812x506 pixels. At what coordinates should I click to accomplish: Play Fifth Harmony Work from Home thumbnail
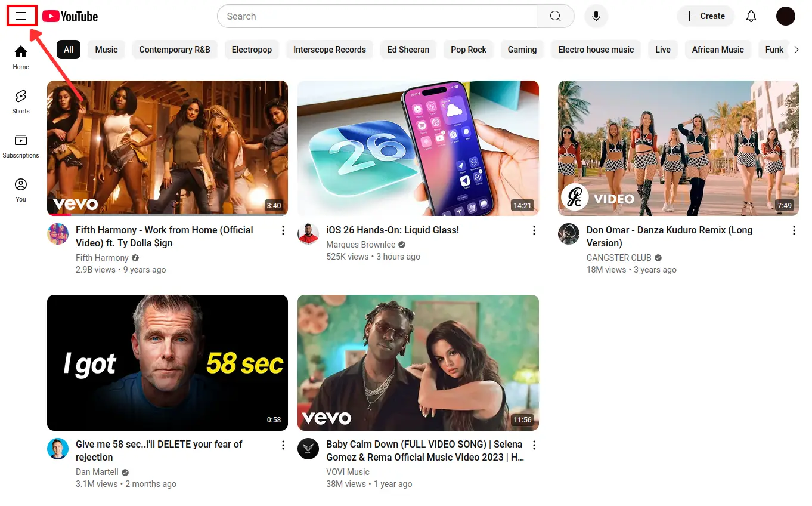pyautogui.click(x=168, y=148)
